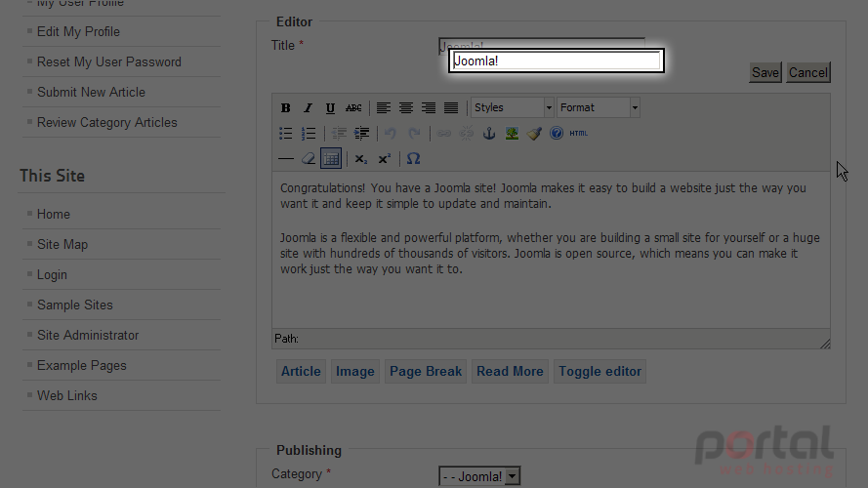Insert or edit link
The width and height of the screenshot is (868, 488).
(444, 134)
